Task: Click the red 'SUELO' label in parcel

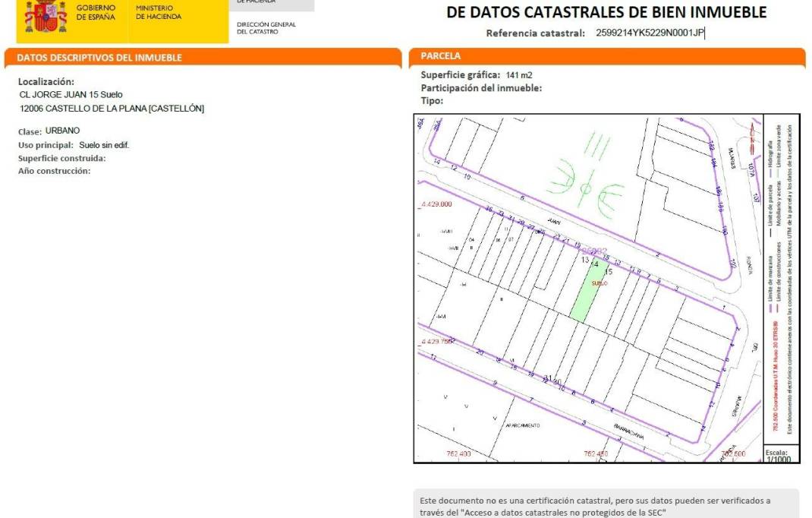Action: click(x=600, y=283)
